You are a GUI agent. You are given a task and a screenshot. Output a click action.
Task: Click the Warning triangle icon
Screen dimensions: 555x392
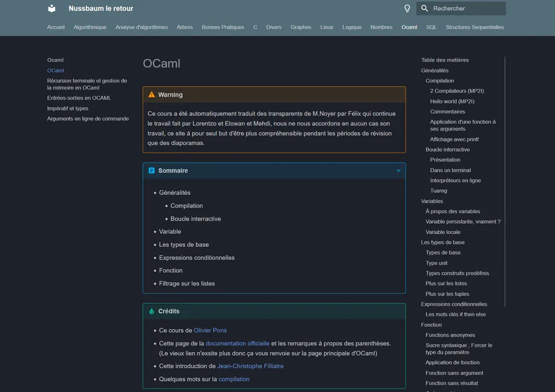pyautogui.click(x=152, y=95)
